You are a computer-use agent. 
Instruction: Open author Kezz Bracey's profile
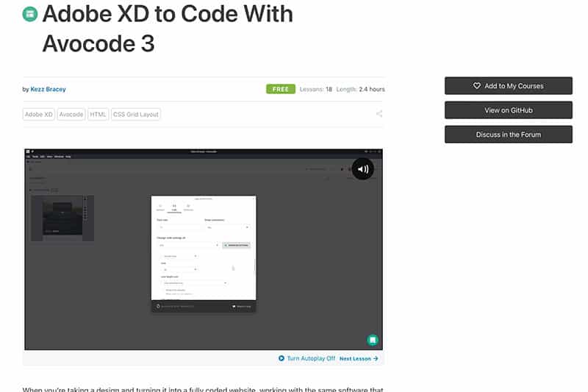[x=48, y=89]
